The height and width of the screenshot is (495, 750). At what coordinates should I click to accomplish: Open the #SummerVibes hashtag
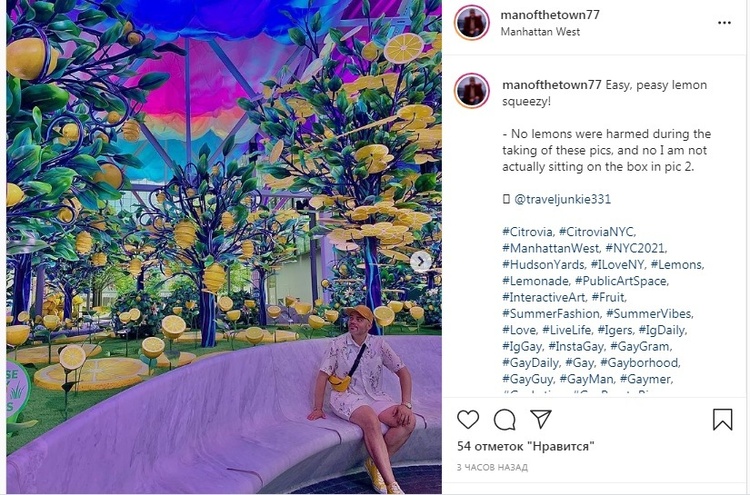[649, 314]
